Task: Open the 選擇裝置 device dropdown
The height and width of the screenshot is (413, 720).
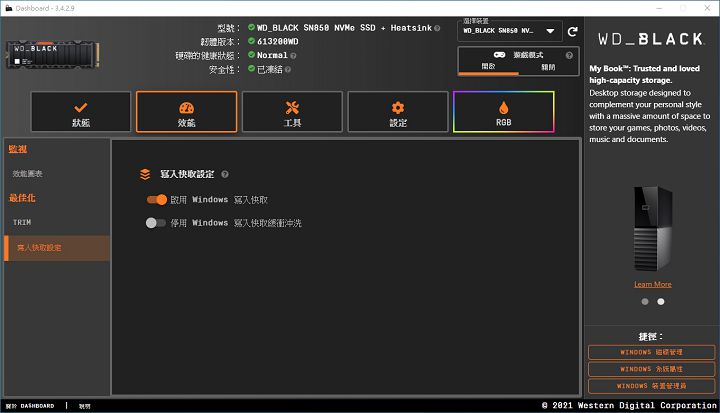Action: click(x=510, y=32)
